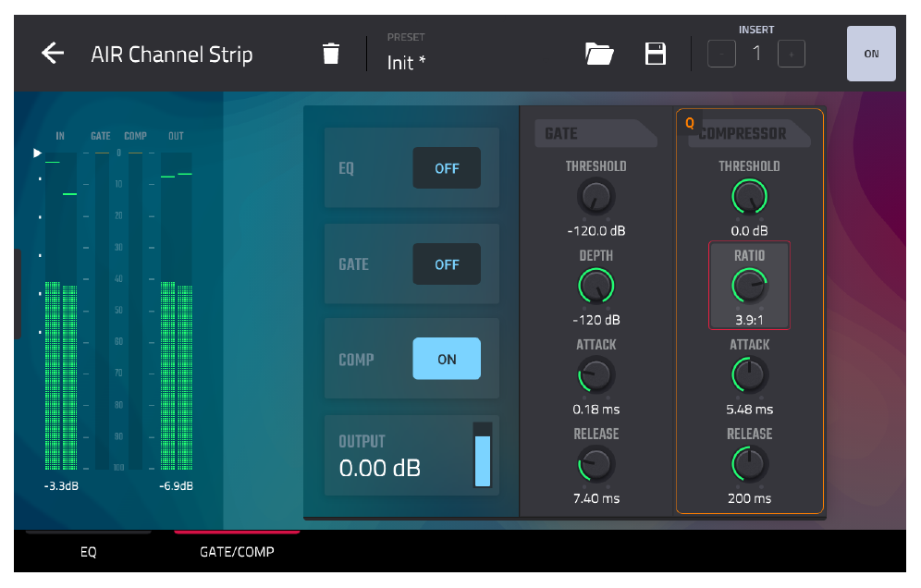921x588 pixels.
Task: Disable the COMP ON switch
Action: click(x=447, y=359)
